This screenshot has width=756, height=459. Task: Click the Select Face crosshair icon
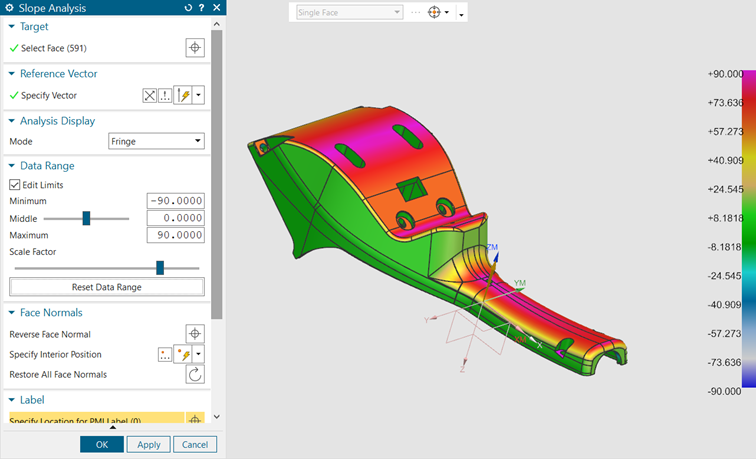195,48
